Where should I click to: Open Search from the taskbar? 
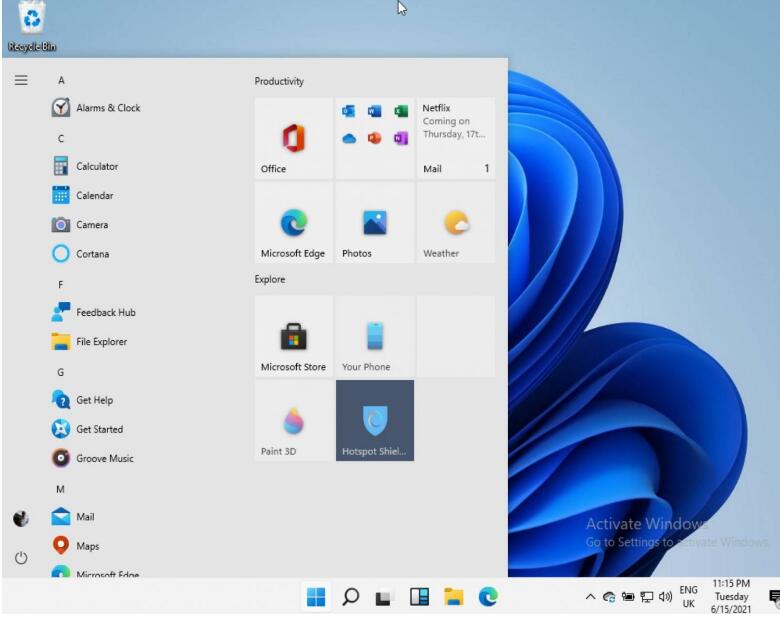pos(351,597)
